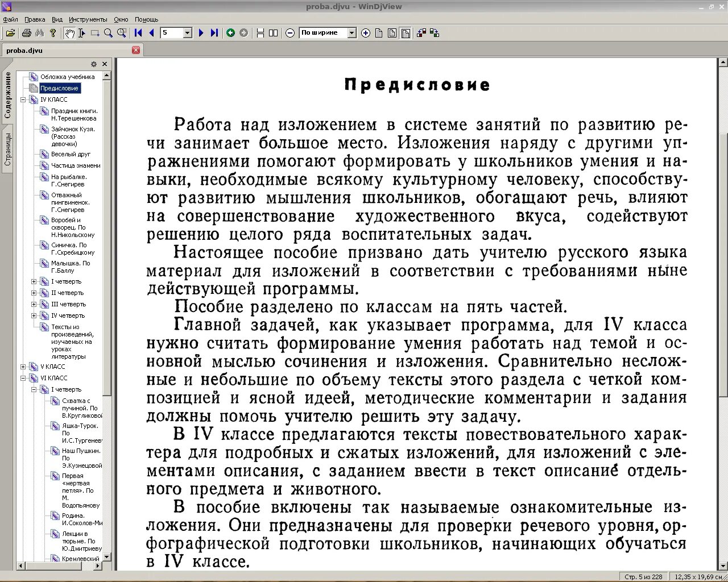Click the fit page icon
The image size is (728, 582).
click(x=392, y=33)
